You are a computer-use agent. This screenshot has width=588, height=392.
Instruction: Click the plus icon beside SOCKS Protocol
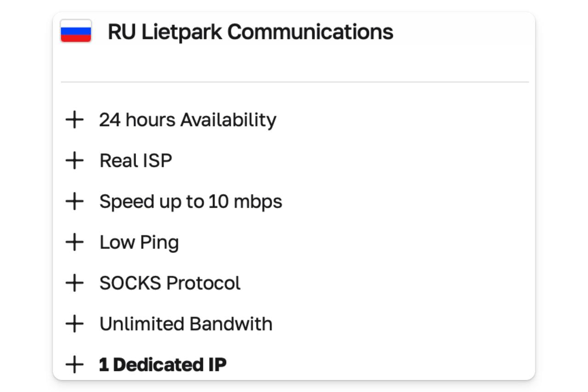[x=74, y=283]
